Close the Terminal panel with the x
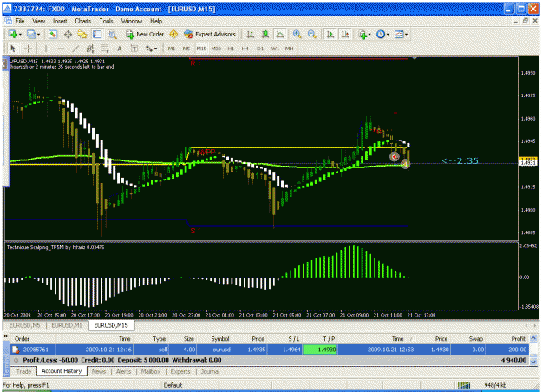 point(5,336)
